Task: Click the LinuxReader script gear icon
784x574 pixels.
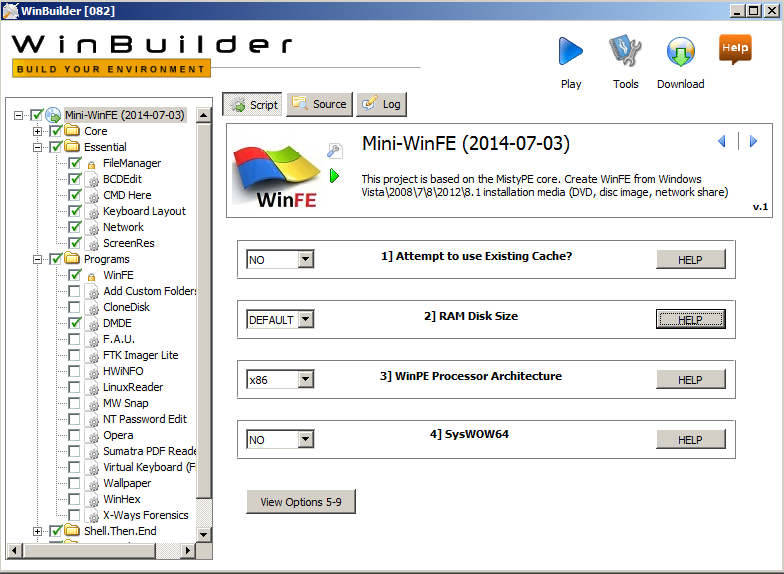Action: tap(92, 388)
